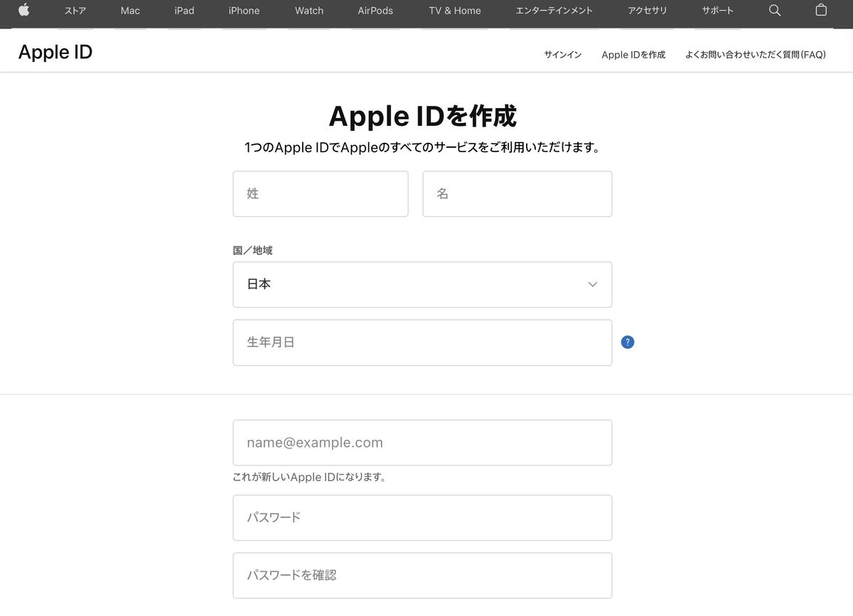This screenshot has width=853, height=616.
Task: Click the Apple IDを作成 main heading
Action: tap(422, 116)
